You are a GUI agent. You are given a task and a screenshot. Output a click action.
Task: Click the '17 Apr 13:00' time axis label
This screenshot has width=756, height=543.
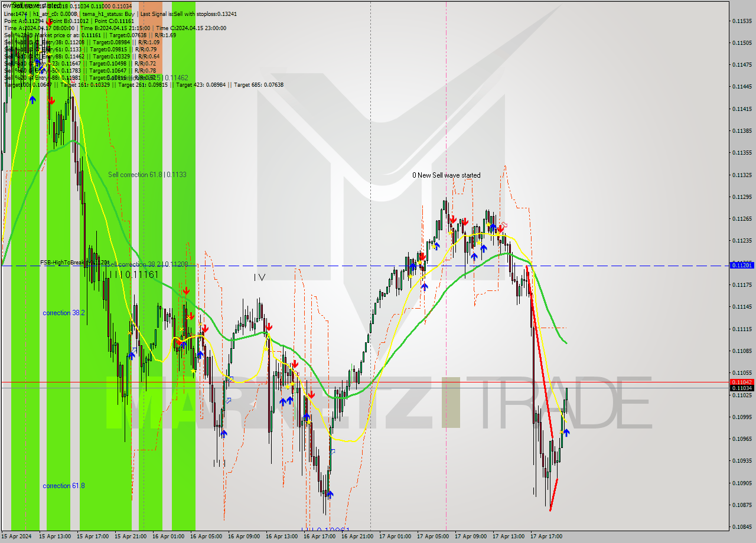click(509, 537)
